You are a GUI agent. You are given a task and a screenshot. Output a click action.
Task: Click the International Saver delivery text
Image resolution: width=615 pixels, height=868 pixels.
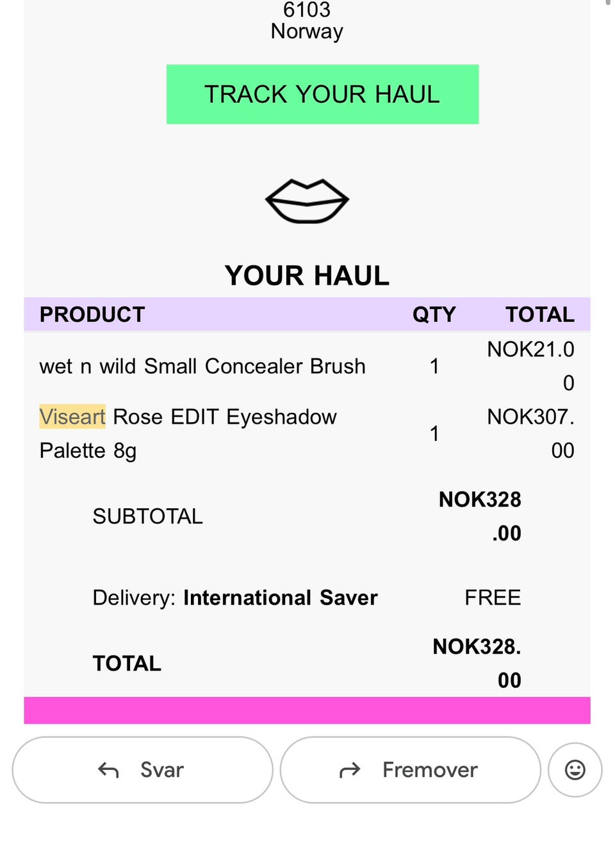(x=281, y=597)
